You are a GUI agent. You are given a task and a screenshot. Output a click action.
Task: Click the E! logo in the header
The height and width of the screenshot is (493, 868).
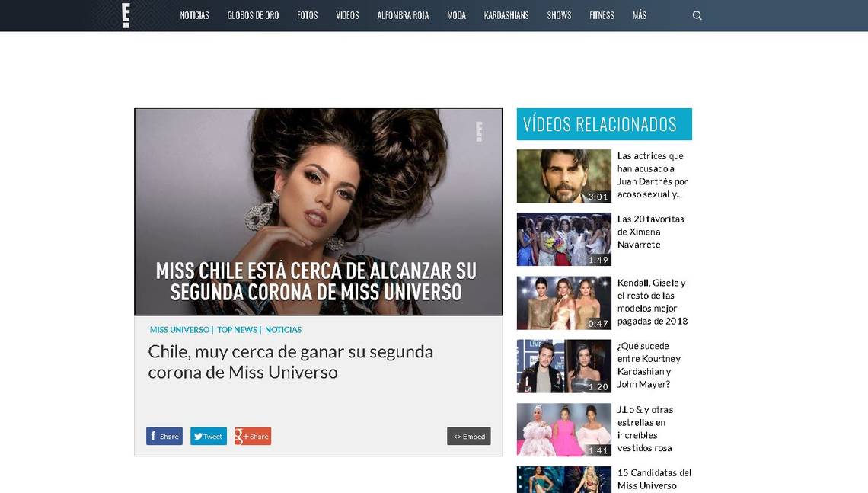[126, 15]
